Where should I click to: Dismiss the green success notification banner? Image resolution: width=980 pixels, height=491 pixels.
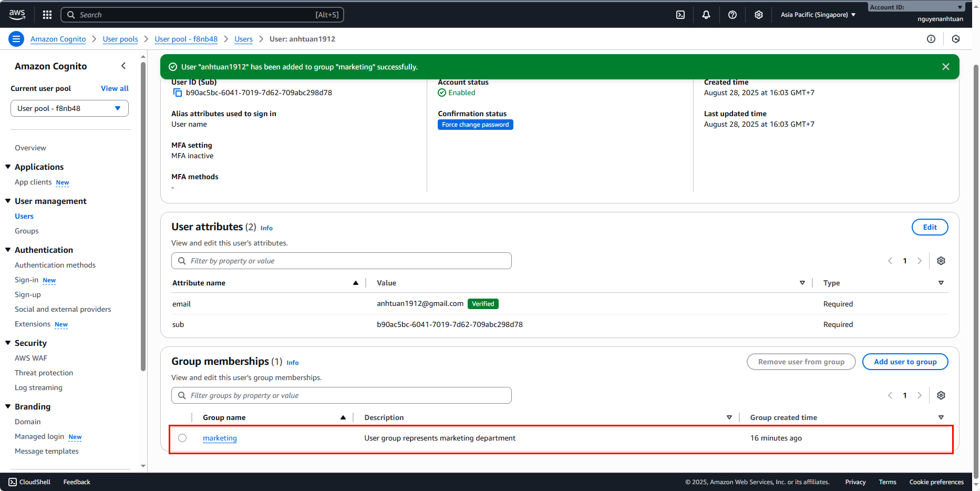[x=946, y=67]
